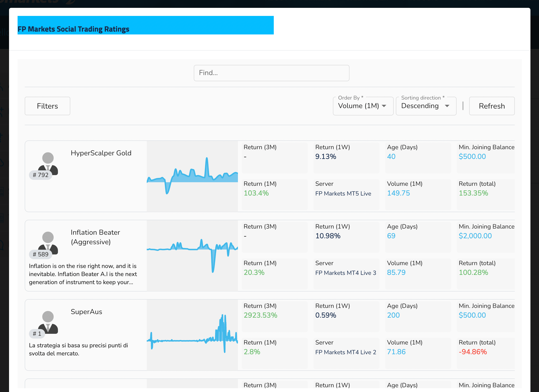Open the Sorting direction Descending dropdown
This screenshot has width=539, height=392.
426,106
